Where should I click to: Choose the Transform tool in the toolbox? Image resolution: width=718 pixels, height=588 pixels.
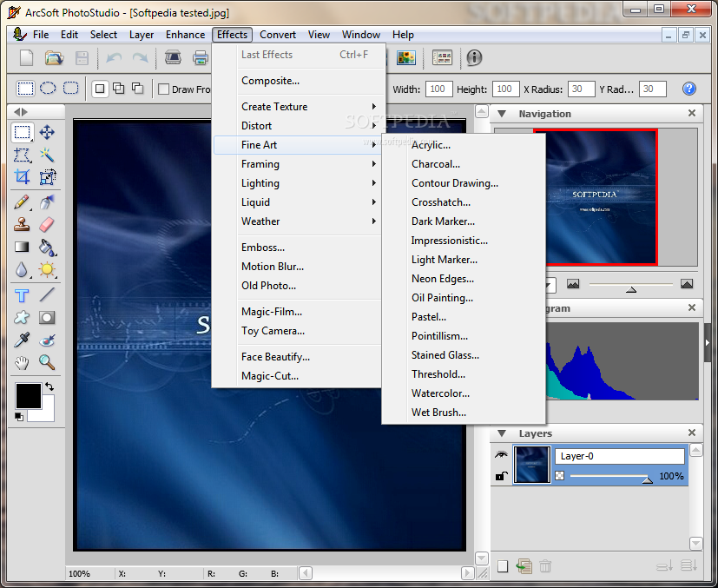point(47,177)
